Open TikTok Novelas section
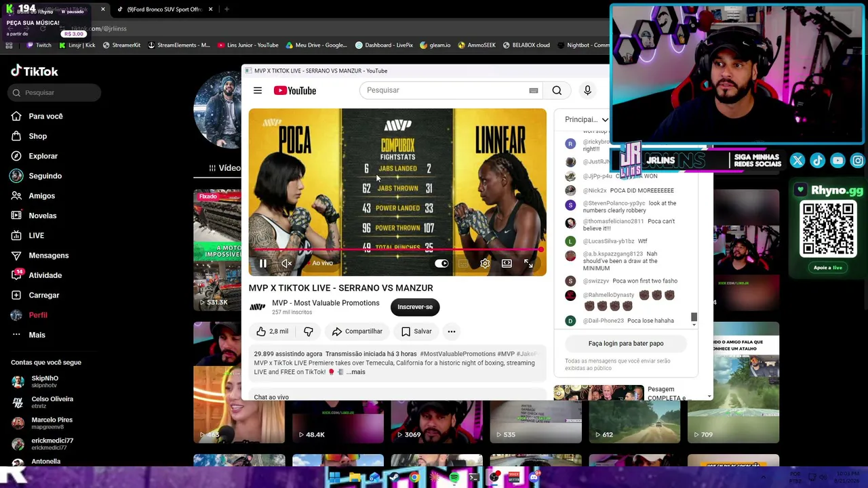Screen dimensions: 868x488 click(42, 216)
